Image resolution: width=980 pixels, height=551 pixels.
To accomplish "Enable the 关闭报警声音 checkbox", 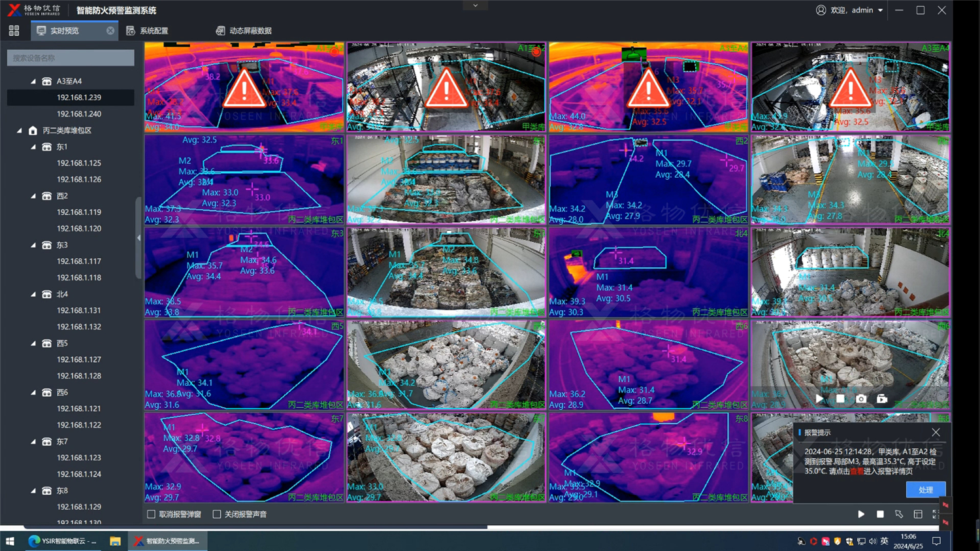I will [x=217, y=514].
